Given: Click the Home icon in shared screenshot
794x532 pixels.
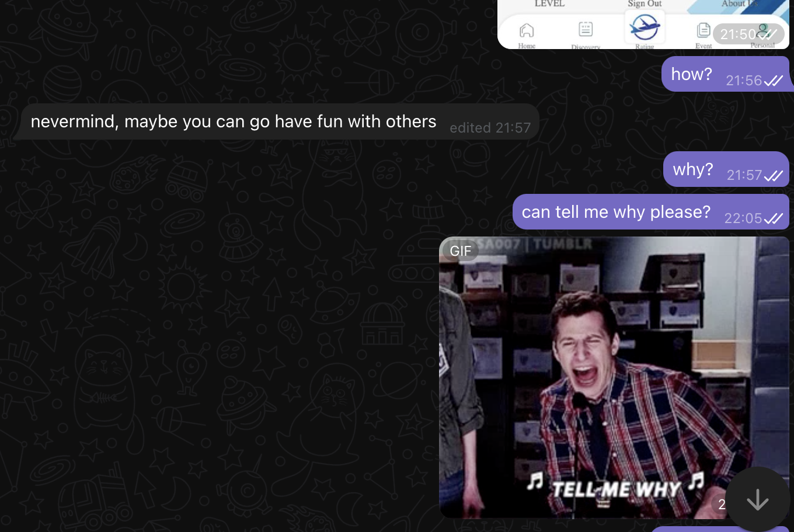Looking at the screenshot, I should point(527,31).
